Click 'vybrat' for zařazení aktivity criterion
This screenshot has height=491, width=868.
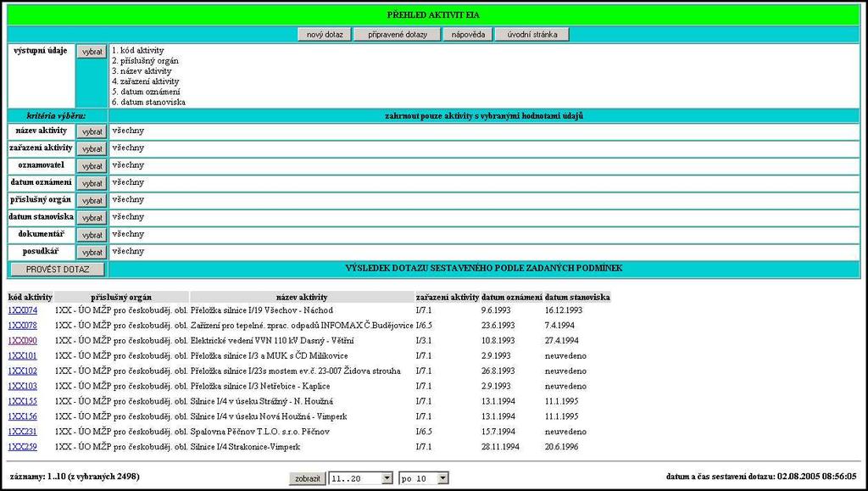point(92,149)
